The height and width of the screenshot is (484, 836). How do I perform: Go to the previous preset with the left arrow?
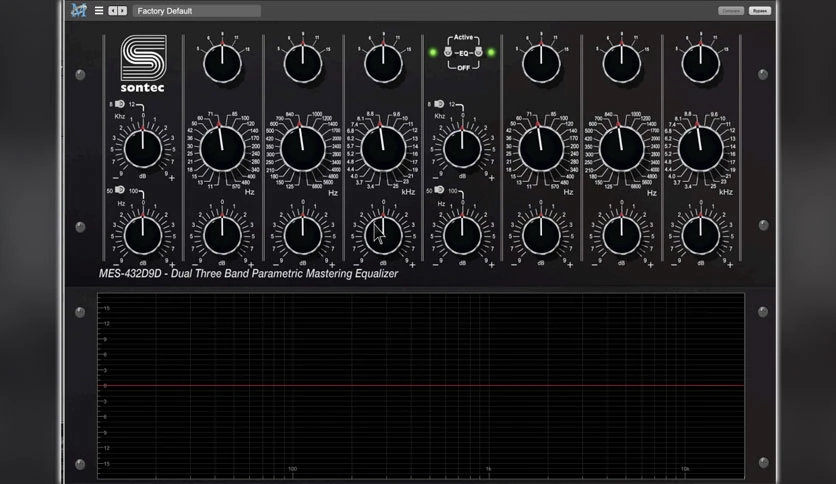(112, 10)
